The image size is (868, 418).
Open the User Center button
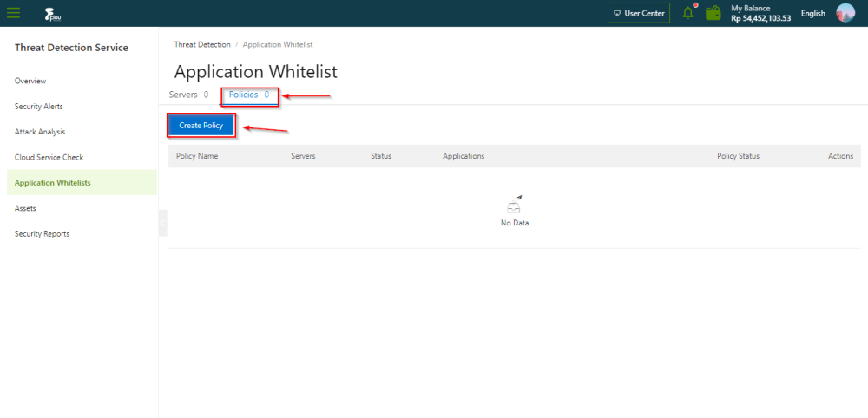(639, 13)
